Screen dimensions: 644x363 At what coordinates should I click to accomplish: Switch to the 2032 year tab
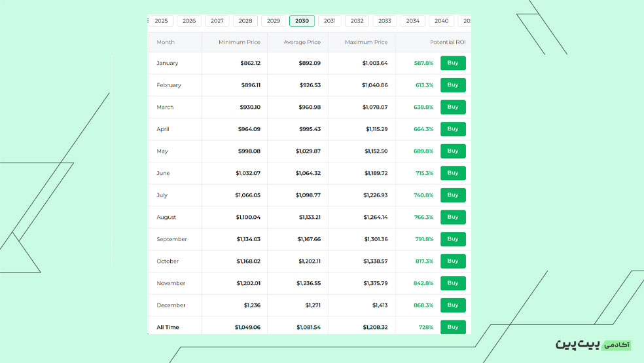[357, 21]
